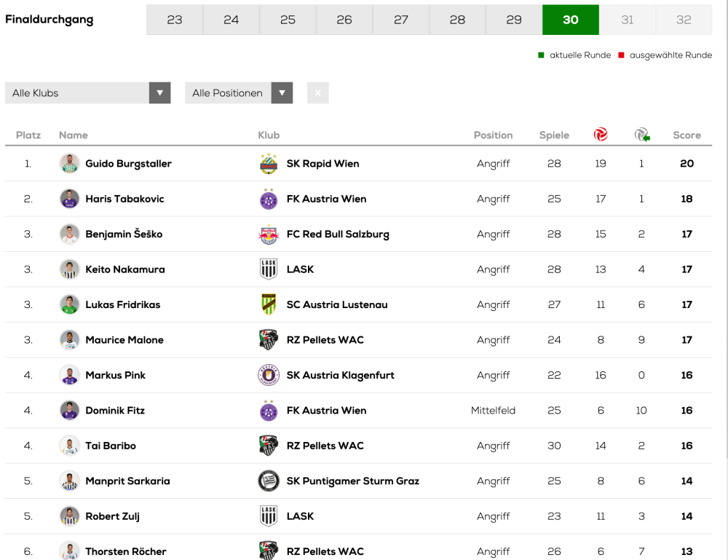Open Haris Tabakovic player name link
Image resolution: width=728 pixels, height=560 pixels.
tap(124, 199)
